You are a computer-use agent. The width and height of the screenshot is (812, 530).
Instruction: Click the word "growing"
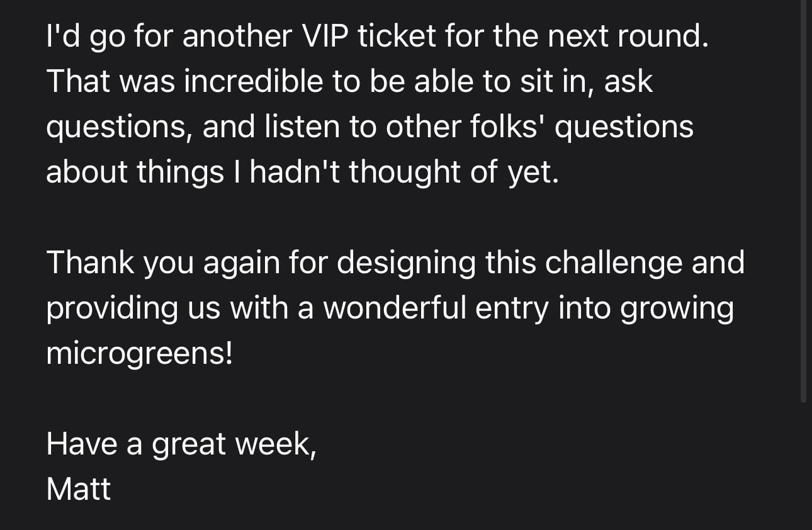677,308
